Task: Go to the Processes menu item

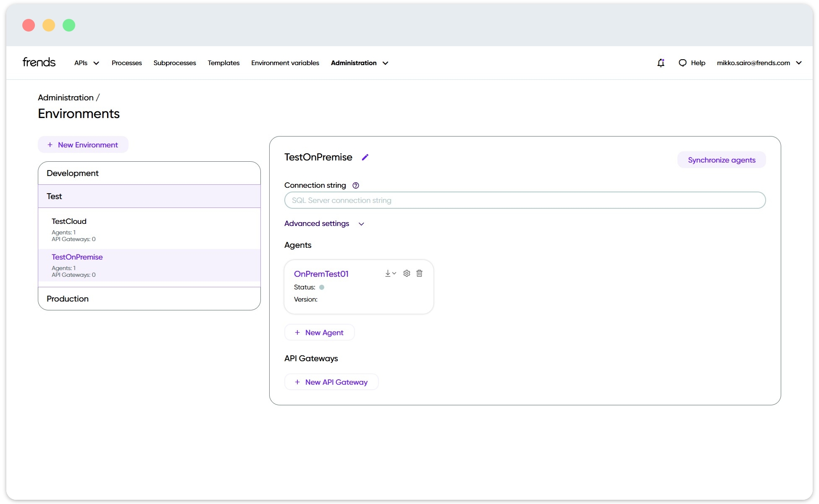Action: [x=126, y=63]
